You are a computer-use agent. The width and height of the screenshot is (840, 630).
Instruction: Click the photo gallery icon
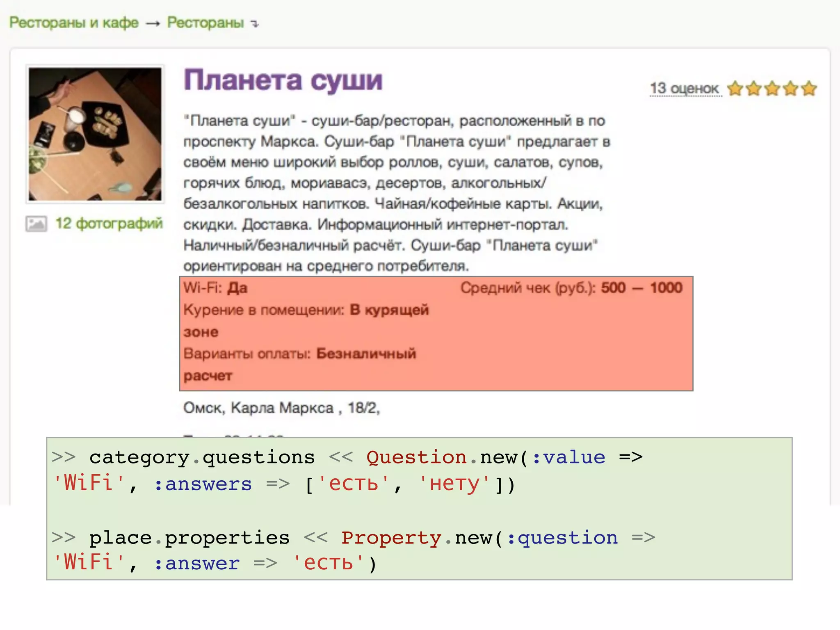pos(36,224)
